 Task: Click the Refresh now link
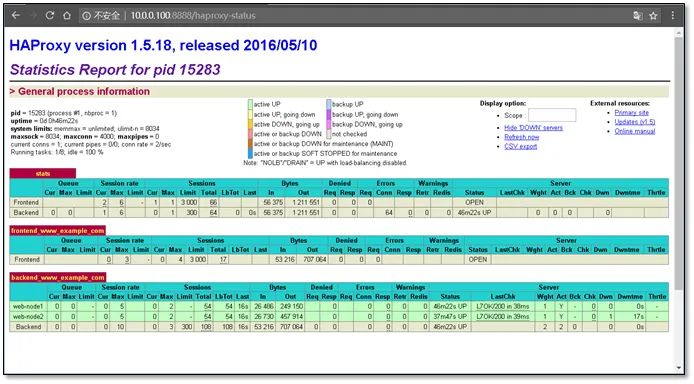(x=521, y=137)
